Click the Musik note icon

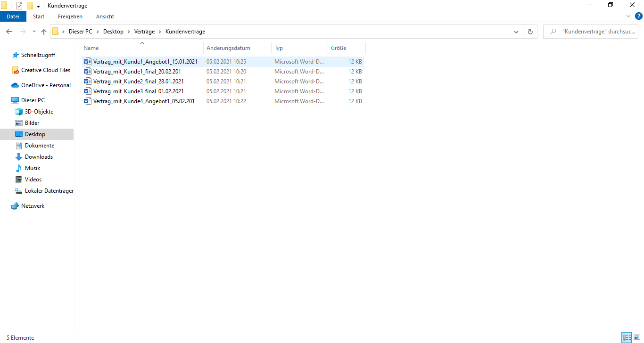[x=19, y=168]
